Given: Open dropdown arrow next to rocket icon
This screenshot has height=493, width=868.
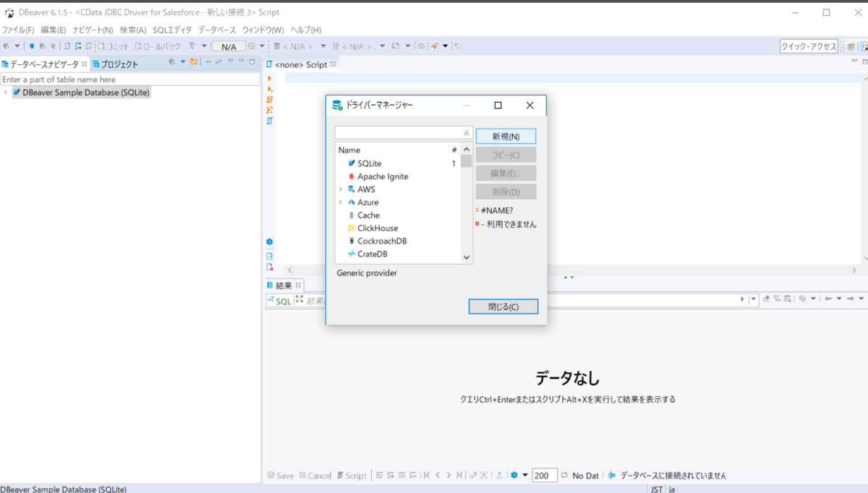Looking at the screenshot, I should point(446,46).
